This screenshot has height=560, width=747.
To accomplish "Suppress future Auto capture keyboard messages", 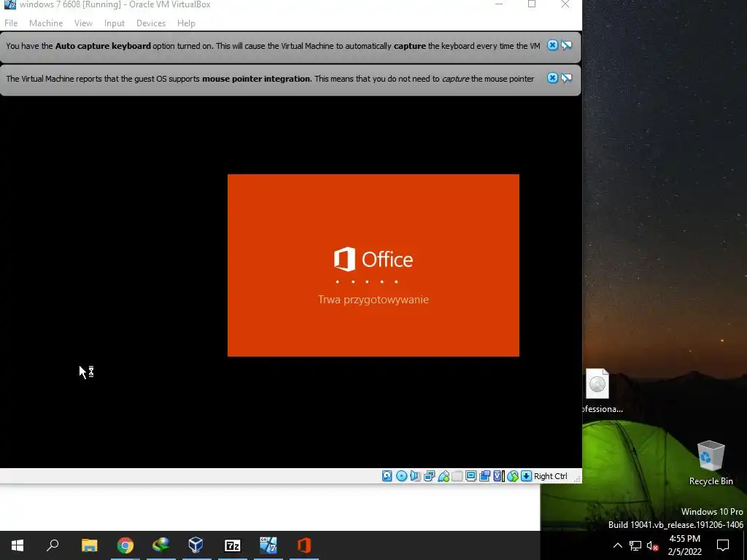I will pyautogui.click(x=566, y=45).
